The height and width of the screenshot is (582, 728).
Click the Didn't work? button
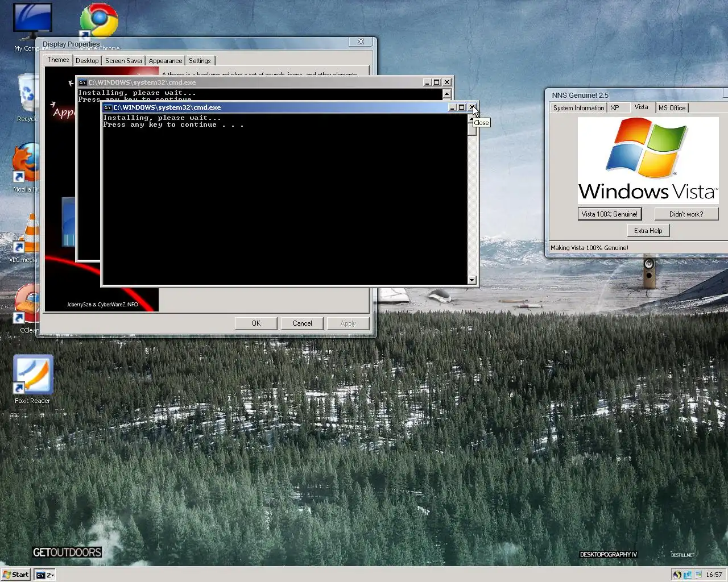[x=686, y=214]
